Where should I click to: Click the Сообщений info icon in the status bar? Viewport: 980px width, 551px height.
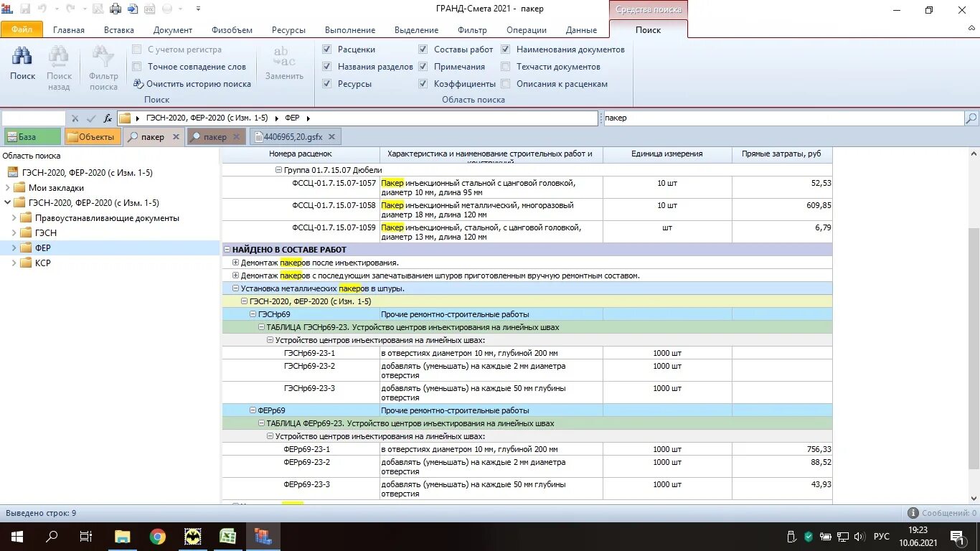913,513
